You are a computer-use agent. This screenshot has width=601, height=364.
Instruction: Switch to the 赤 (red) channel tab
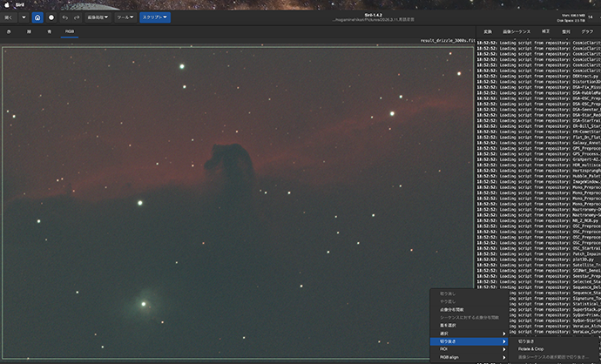coord(8,31)
